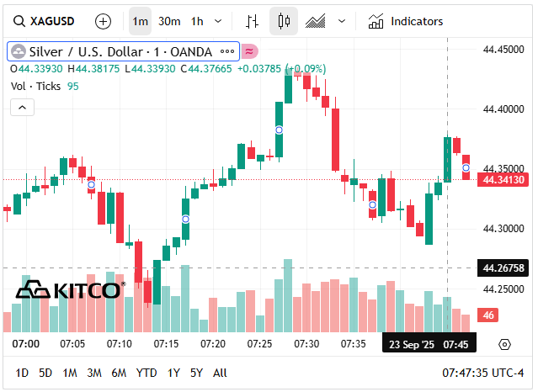The width and height of the screenshot is (538, 392).
Task: Collapse the legend with the chevron button
Action: (23, 107)
